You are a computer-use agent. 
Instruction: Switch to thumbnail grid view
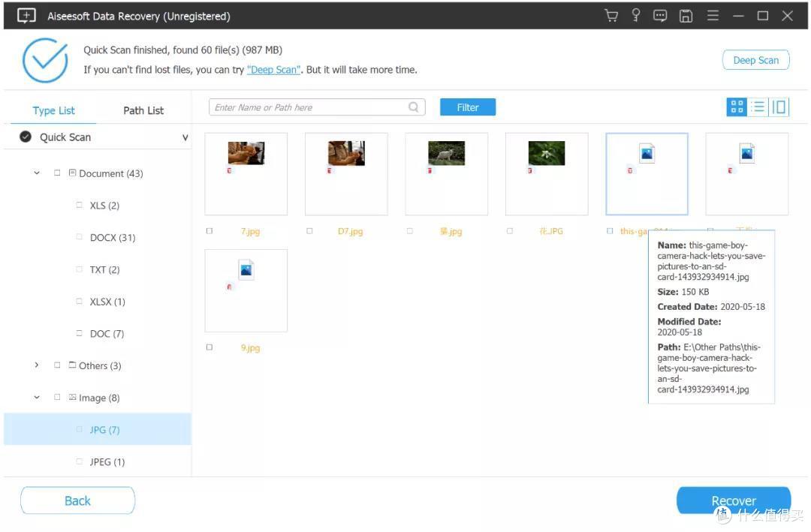(x=737, y=107)
